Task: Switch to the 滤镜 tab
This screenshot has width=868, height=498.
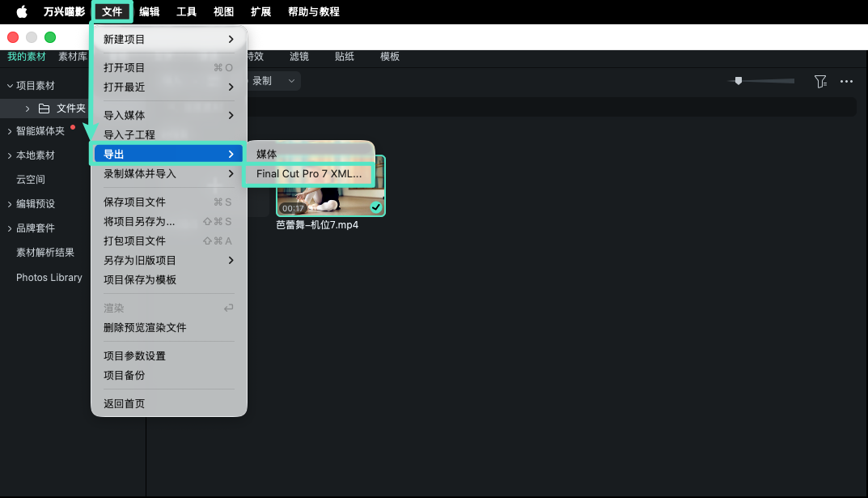Action: 299,57
